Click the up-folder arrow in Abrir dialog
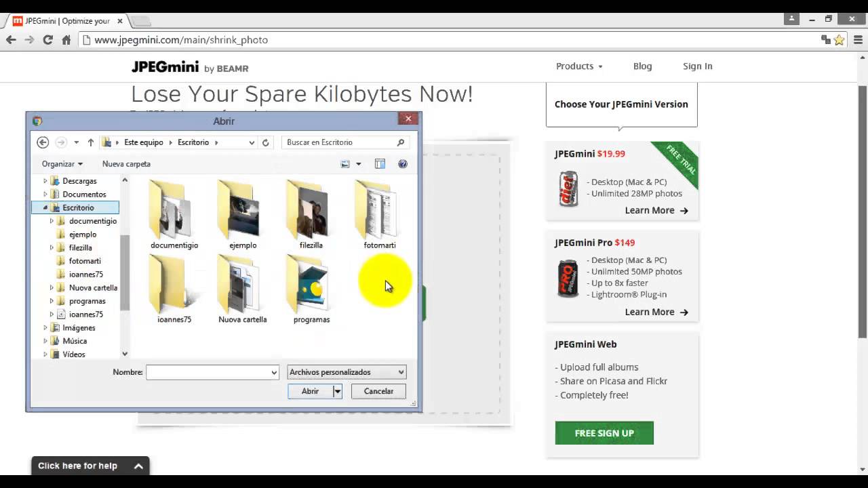 91,142
